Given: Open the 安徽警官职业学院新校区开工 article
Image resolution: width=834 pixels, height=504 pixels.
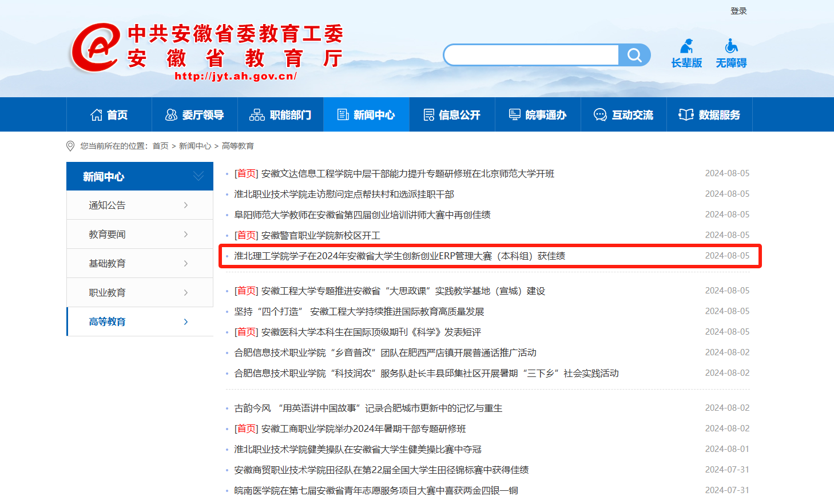Looking at the screenshot, I should click(320, 236).
